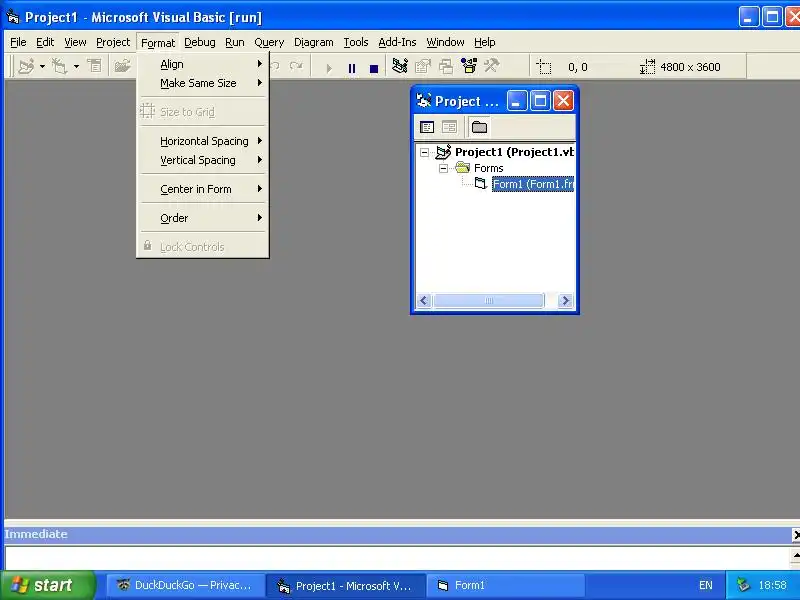This screenshot has height=600, width=800.
Task: Choose Size to Grid in Format menu
Action: pos(203,112)
